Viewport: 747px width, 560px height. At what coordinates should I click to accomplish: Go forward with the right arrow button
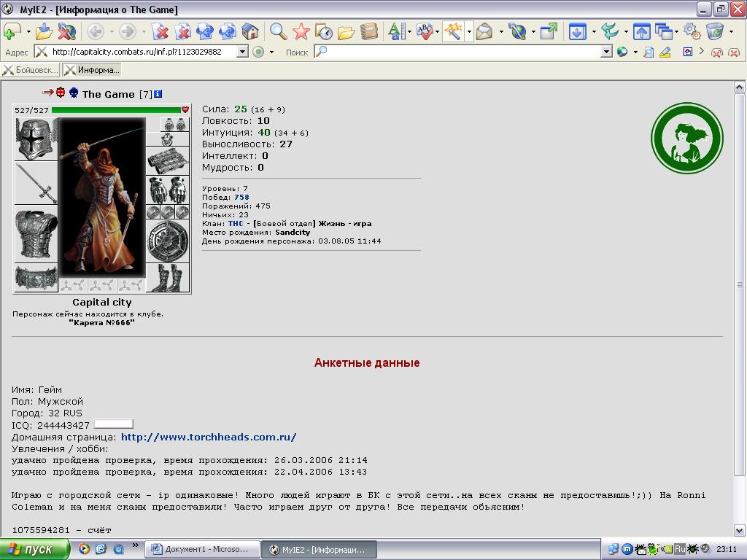tap(127, 31)
